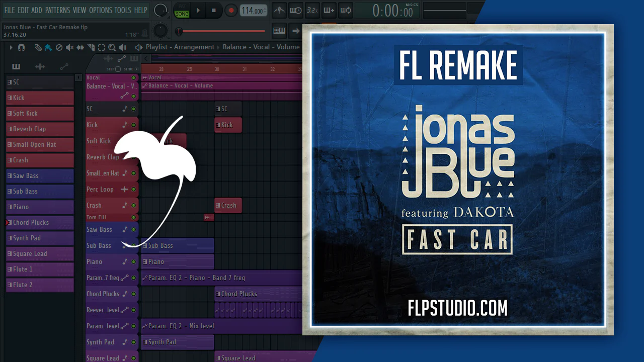Click the wait-for-input timer icon
This screenshot has width=644, height=362.
296,10
